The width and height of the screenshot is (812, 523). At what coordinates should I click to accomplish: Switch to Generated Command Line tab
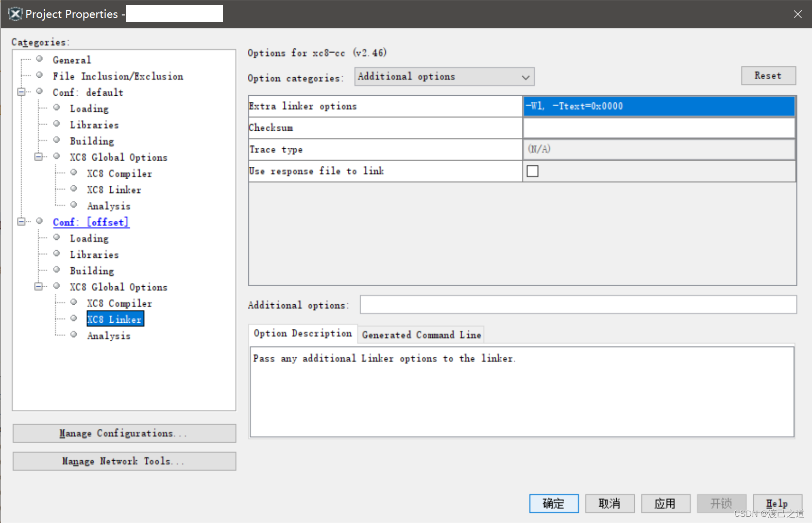pos(421,335)
